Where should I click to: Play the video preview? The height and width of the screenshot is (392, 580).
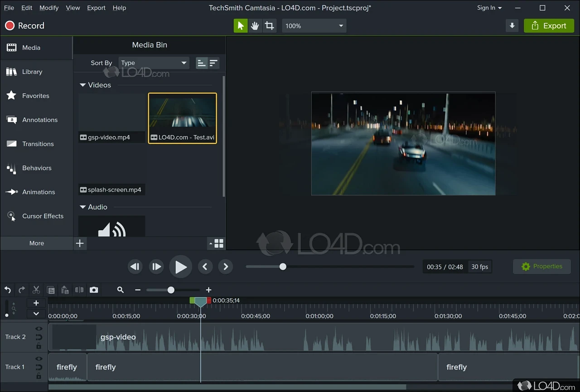click(180, 267)
